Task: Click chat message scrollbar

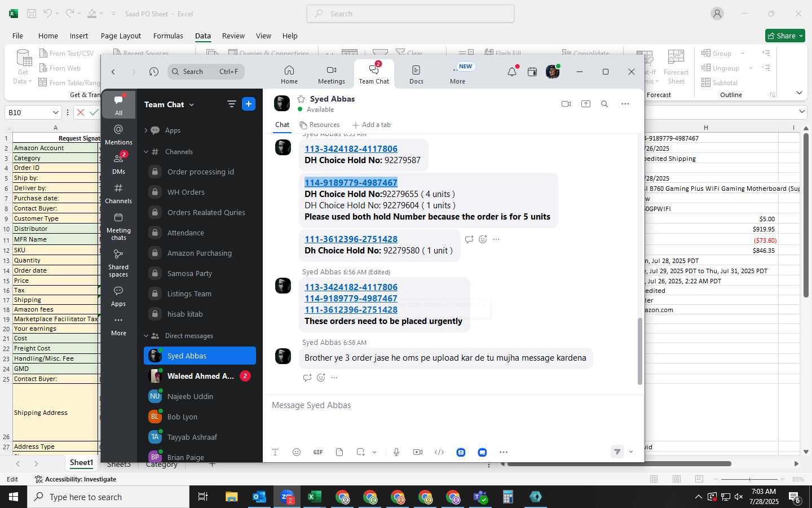Action: pos(639,351)
